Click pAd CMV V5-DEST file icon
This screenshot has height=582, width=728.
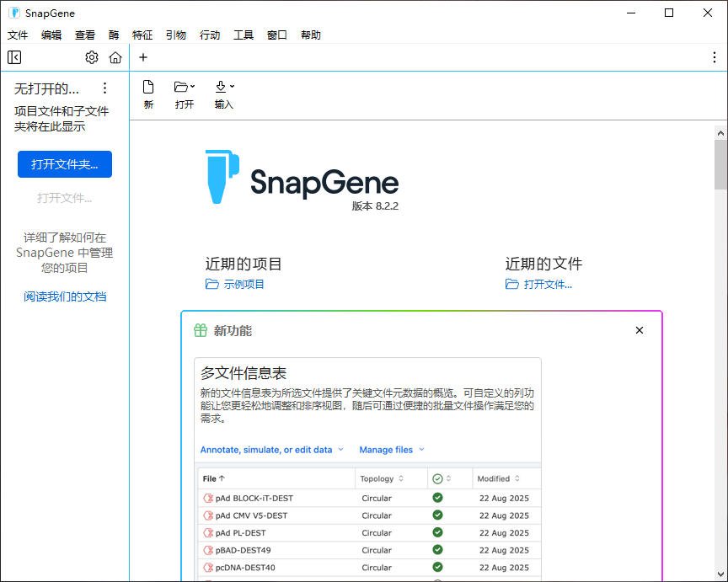208,515
